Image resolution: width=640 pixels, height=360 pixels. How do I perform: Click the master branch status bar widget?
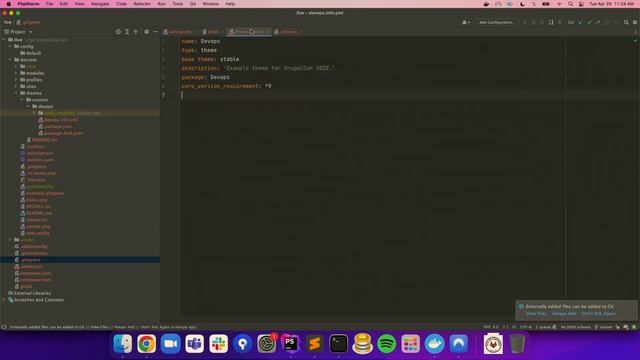[x=604, y=327]
